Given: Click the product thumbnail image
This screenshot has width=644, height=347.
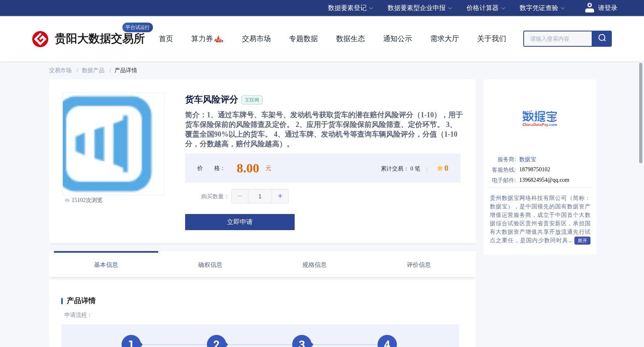Looking at the screenshot, I should pos(114,144).
